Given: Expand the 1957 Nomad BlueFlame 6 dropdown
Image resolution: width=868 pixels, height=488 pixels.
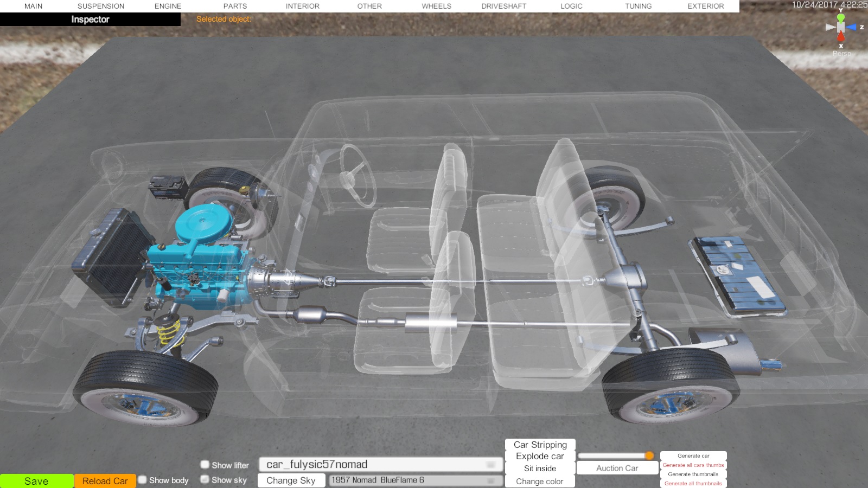Looking at the screenshot, I should click(415, 480).
